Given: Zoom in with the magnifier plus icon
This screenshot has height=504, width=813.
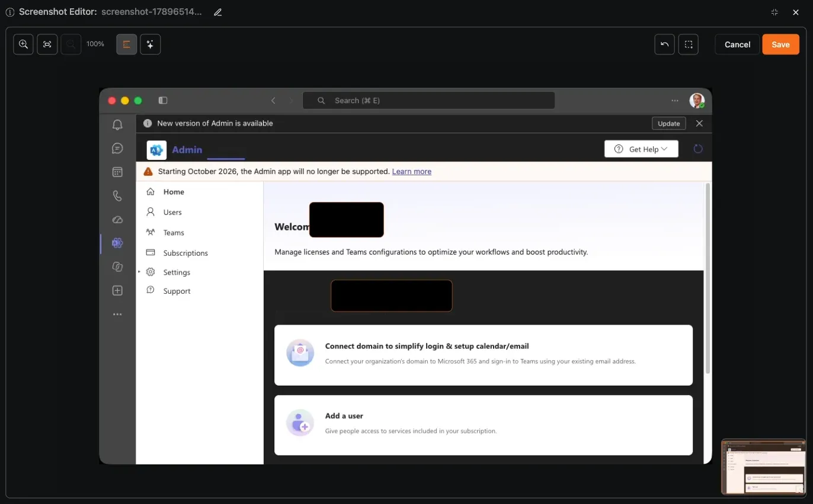Looking at the screenshot, I should click(24, 44).
